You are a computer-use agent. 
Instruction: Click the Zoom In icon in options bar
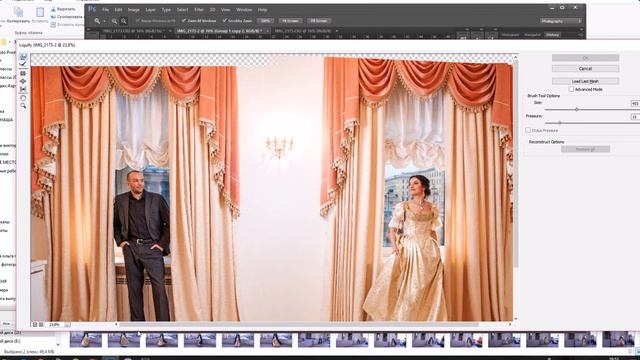click(x=114, y=21)
